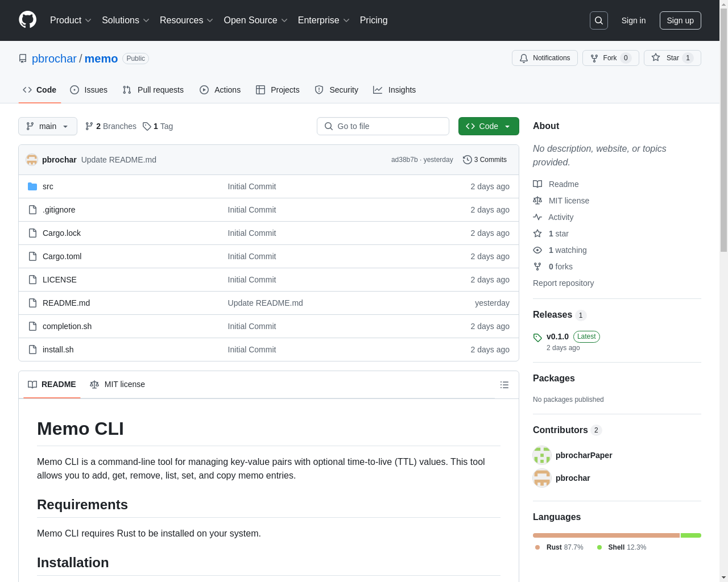
Task: Click the eye icon beside 1 watching
Action: (x=537, y=250)
